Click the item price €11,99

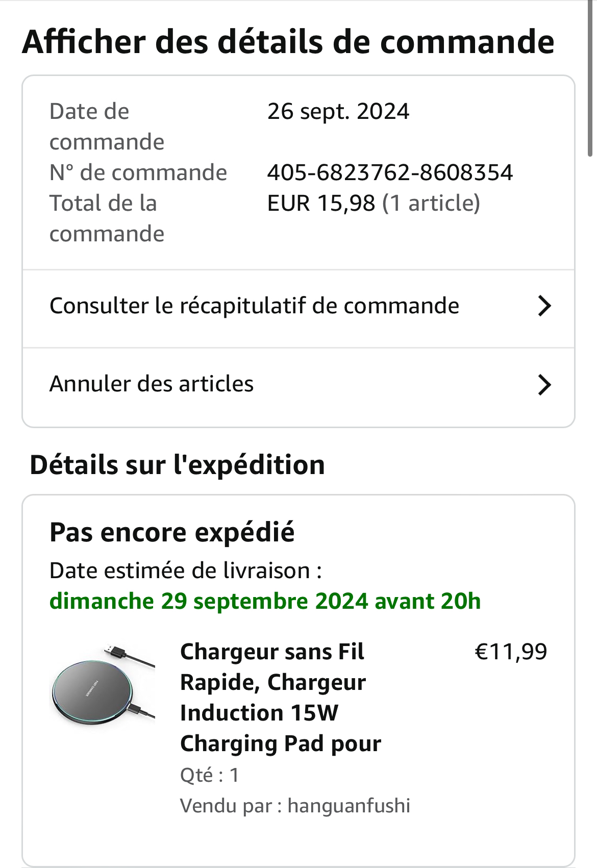511,652
